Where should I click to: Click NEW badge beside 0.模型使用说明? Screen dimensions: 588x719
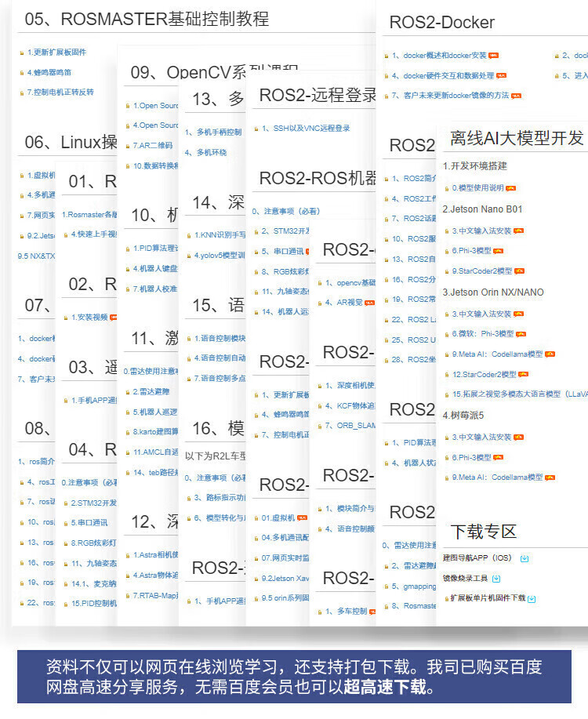click(510, 188)
